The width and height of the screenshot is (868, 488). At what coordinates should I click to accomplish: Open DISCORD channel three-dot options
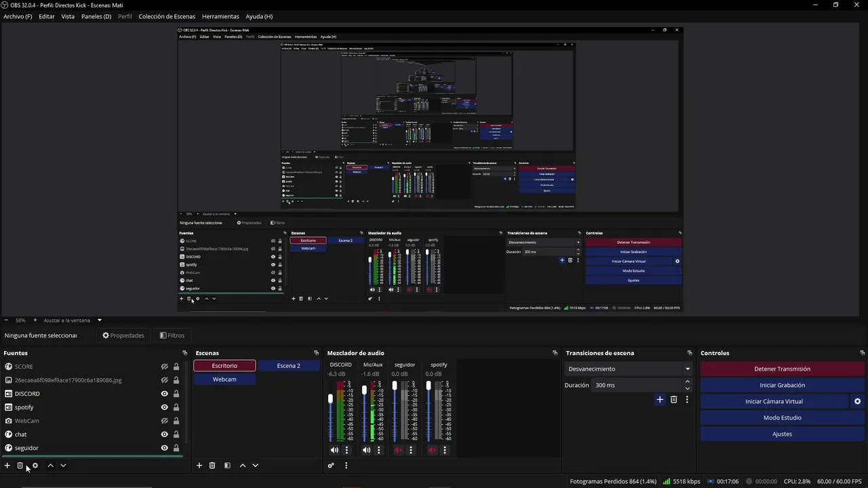click(347, 450)
